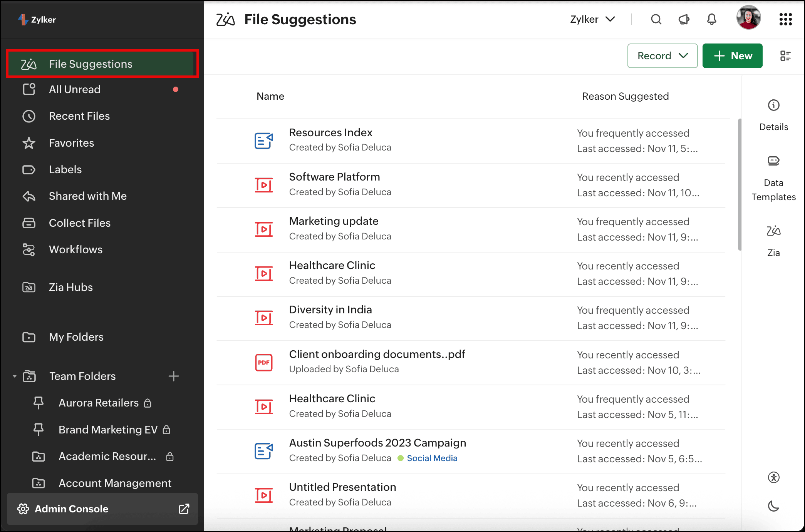The width and height of the screenshot is (805, 532).
Task: Expand the Zylker team switcher
Action: click(x=592, y=19)
